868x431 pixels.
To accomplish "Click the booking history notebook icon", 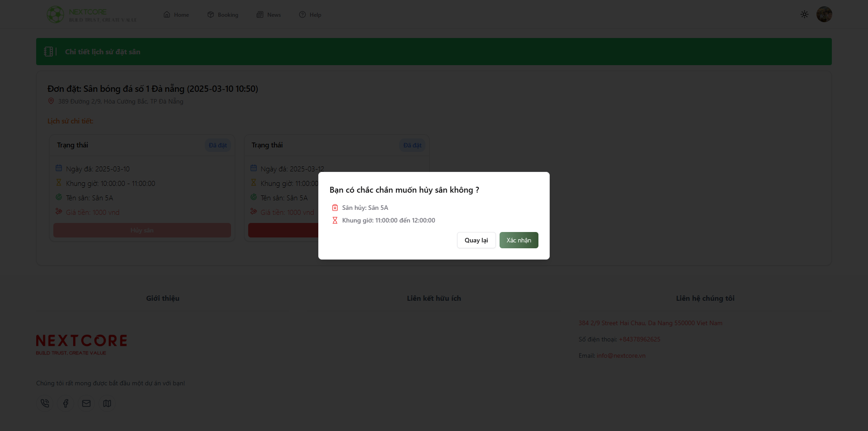I will pos(49,52).
